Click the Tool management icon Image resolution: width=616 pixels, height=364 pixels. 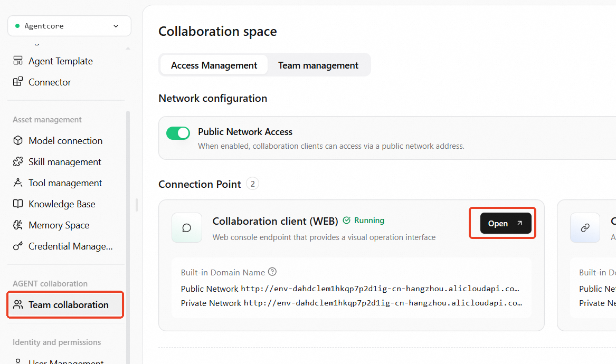(18, 183)
